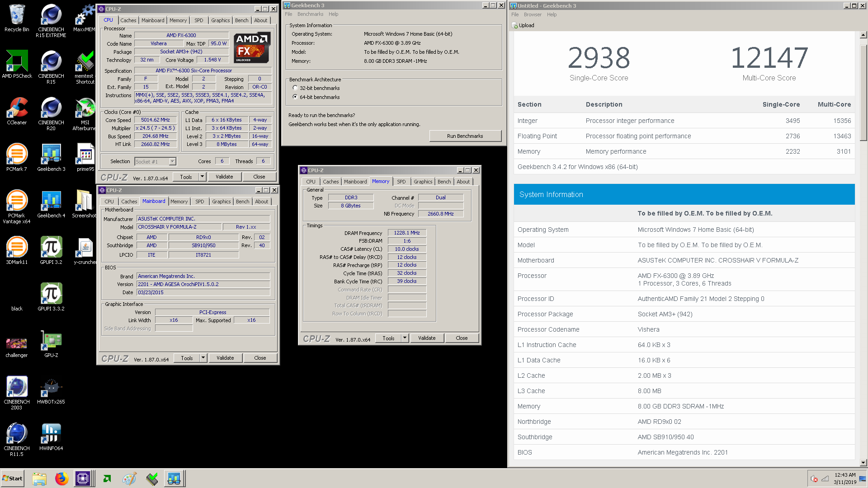Image resolution: width=868 pixels, height=488 pixels.
Task: Open the HWBOTx265 desktop icon
Action: 51,390
